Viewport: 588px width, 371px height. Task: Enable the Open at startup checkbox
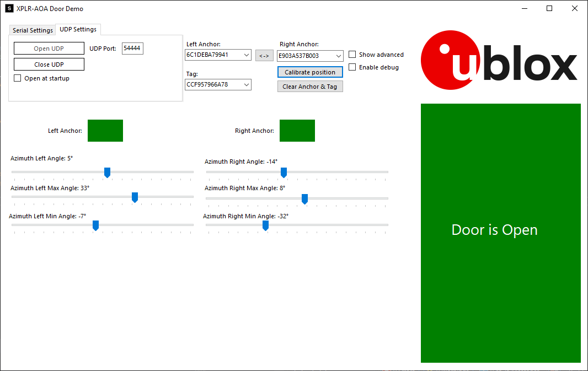point(17,78)
